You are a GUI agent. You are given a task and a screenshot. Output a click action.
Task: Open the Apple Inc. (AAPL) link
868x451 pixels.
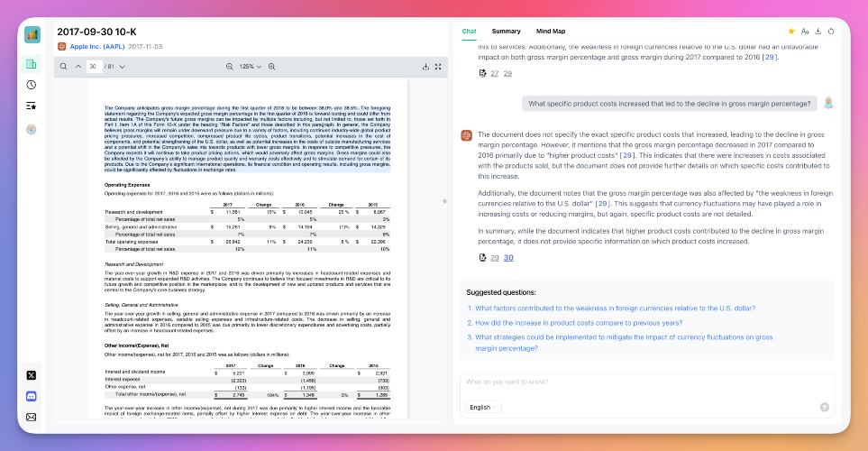pos(96,47)
